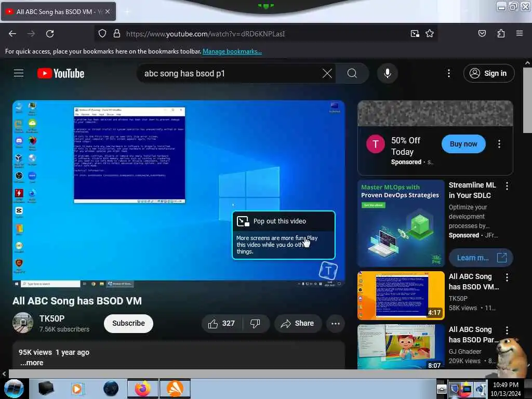Click the search magnifier button
Viewport: 532px width, 399px height.
pos(352,73)
